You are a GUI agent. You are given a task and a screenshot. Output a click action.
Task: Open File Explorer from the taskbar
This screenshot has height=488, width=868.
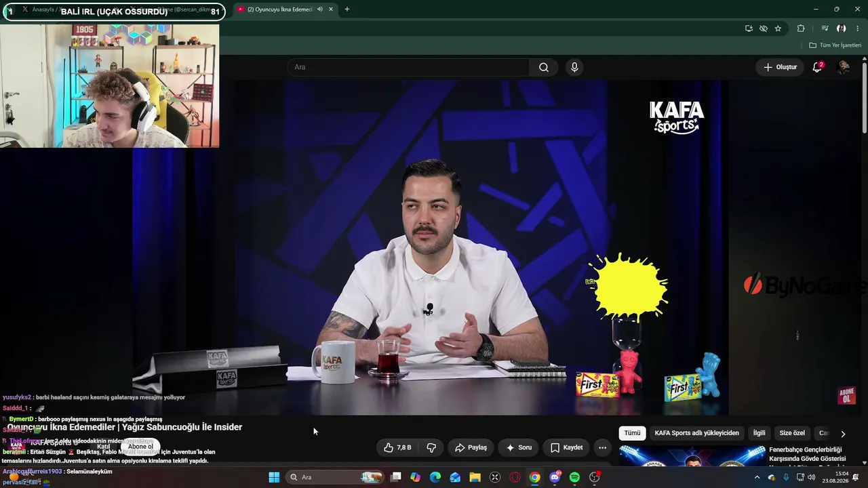(475, 477)
